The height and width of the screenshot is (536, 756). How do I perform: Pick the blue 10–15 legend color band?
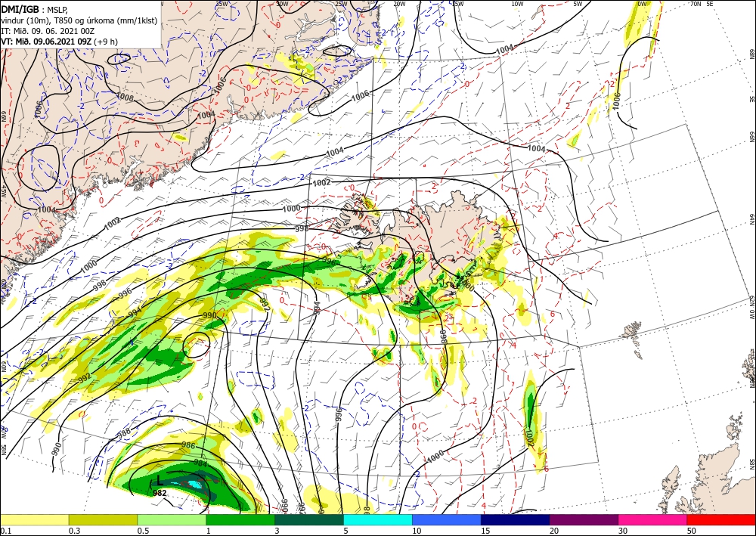click(447, 519)
